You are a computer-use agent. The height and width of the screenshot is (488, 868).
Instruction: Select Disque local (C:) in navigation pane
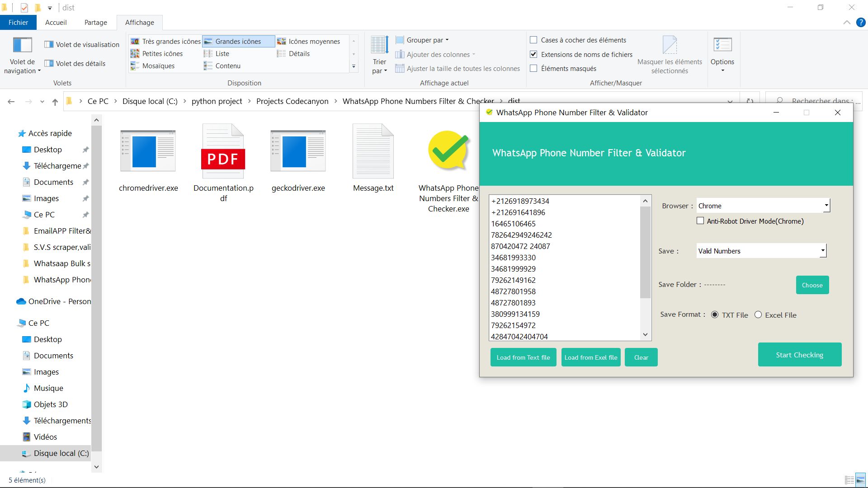coord(45,453)
